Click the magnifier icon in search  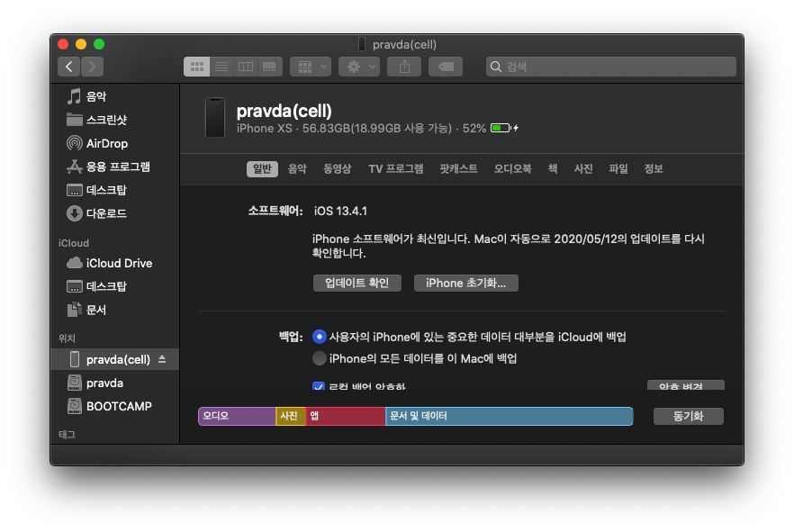click(496, 67)
